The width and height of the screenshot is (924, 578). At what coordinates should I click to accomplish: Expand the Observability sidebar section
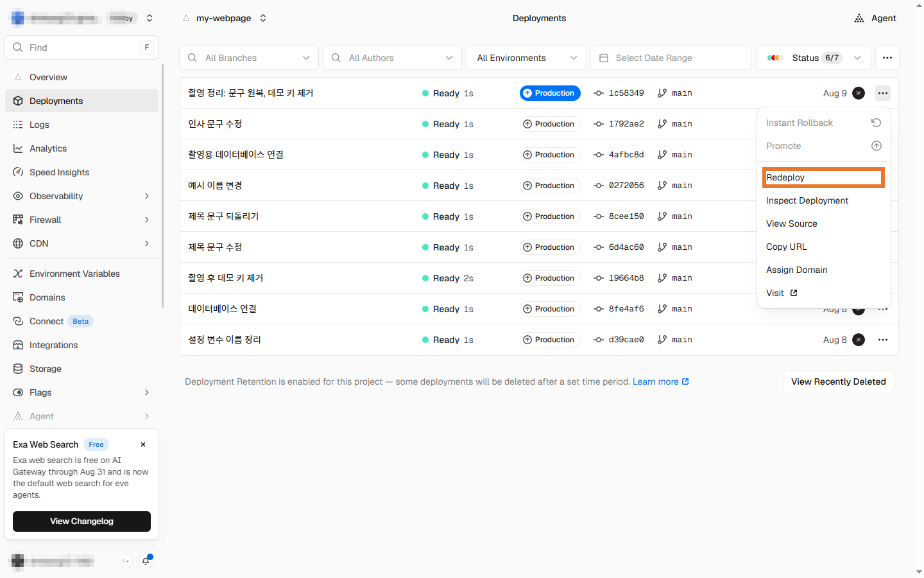(x=81, y=196)
